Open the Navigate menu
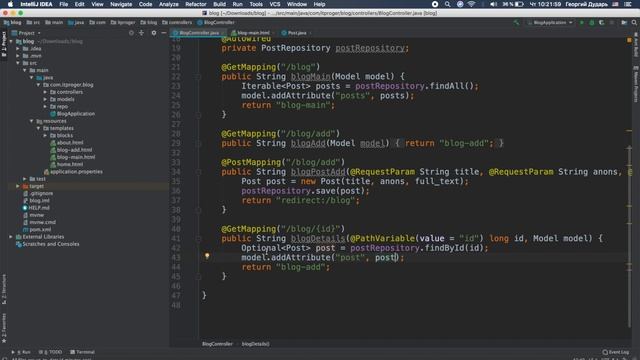The height and width of the screenshot is (360, 640). point(121,4)
